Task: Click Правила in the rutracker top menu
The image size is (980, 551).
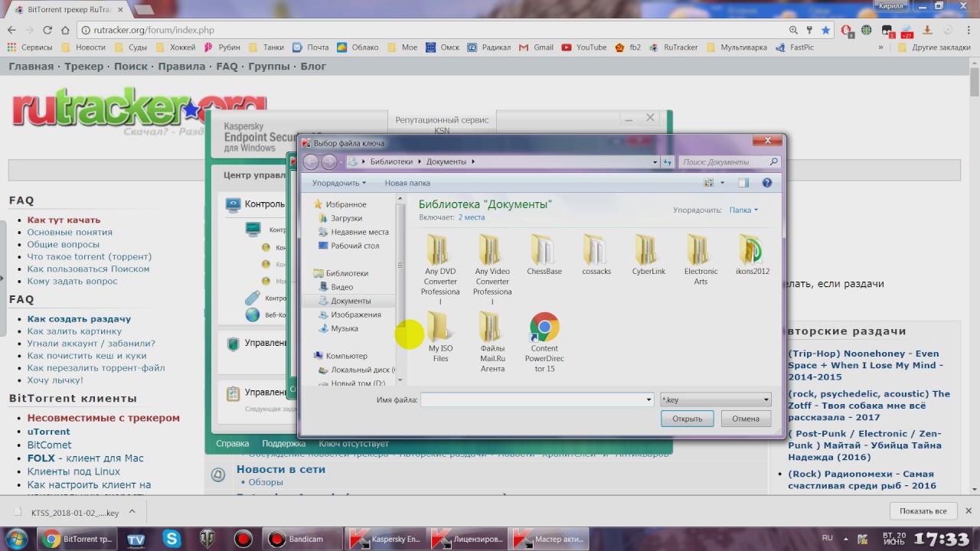Action: tap(181, 67)
